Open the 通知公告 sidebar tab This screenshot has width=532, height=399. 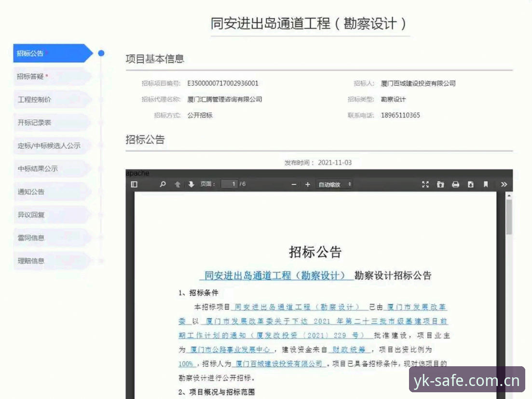click(53, 191)
